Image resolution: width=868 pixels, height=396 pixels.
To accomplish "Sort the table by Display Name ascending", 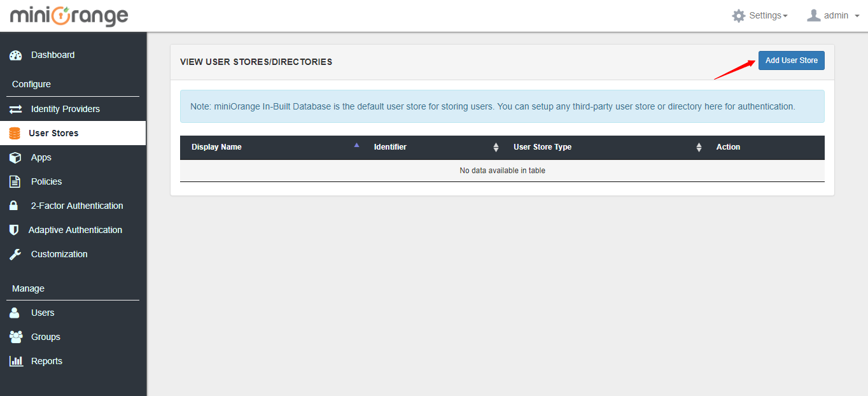I will pyautogui.click(x=356, y=145).
